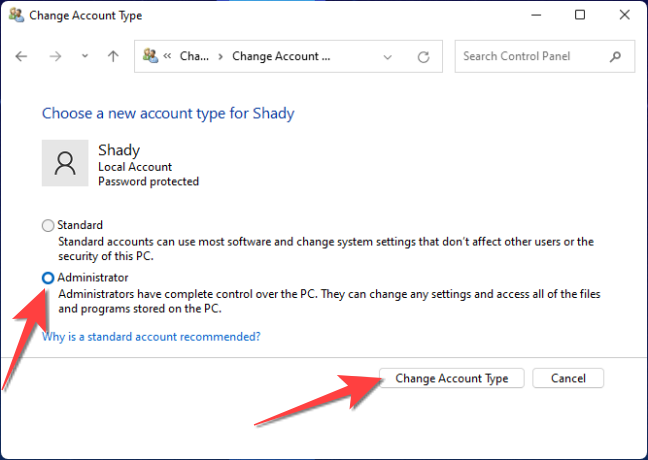This screenshot has width=648, height=460.
Task: Click the 'Cha...' breadcrumb segment
Action: [x=193, y=57]
